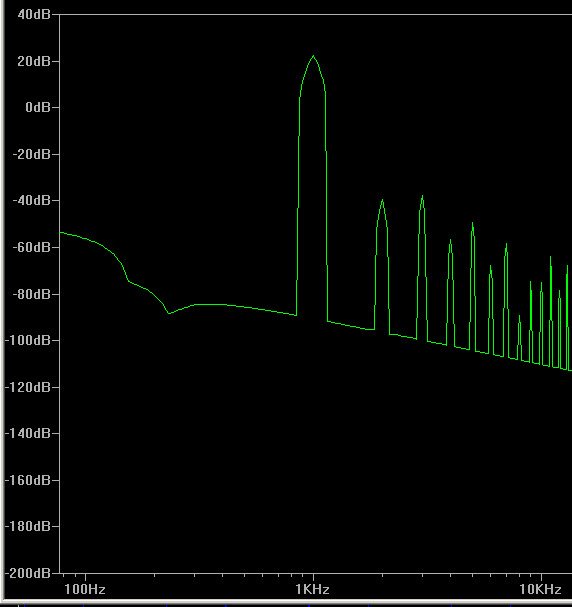Click the -60dB vertical axis label
The image size is (572, 607).
pos(32,247)
